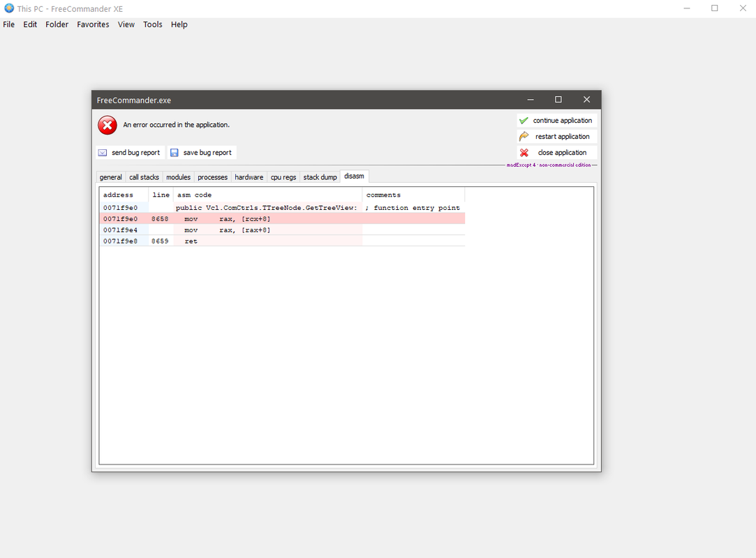Click the madExcept 4 non-commercial edition link

pyautogui.click(x=549, y=165)
